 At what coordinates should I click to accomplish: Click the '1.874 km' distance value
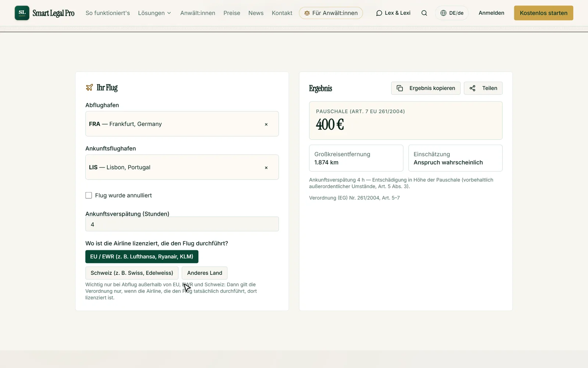326,162
